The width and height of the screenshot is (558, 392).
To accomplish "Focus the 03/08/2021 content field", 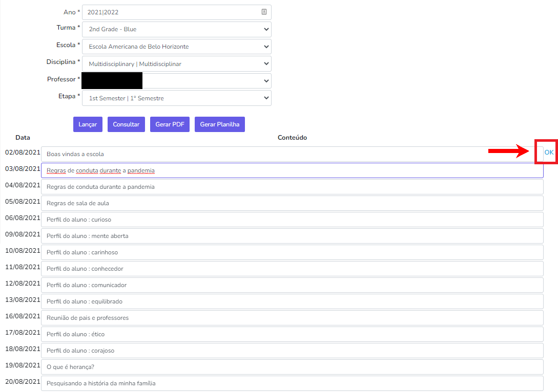I will (x=292, y=170).
